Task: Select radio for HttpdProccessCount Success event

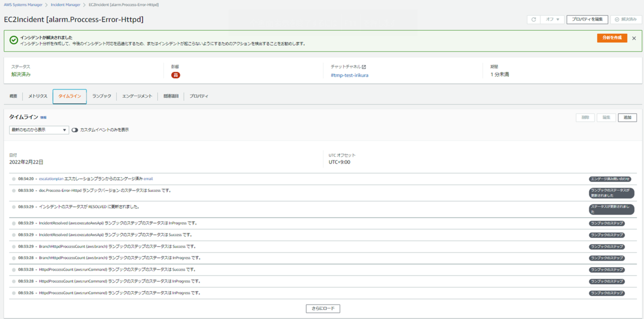Action: [x=13, y=270]
